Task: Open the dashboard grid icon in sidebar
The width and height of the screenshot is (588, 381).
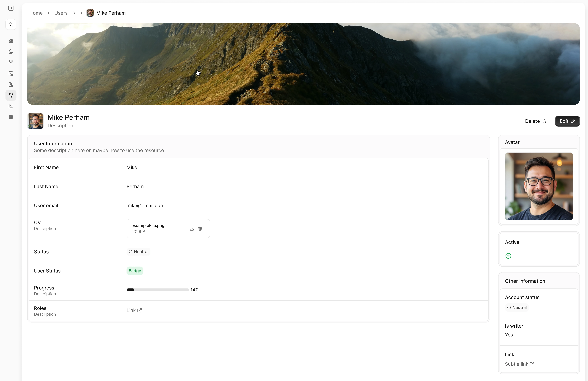Action: (x=11, y=41)
